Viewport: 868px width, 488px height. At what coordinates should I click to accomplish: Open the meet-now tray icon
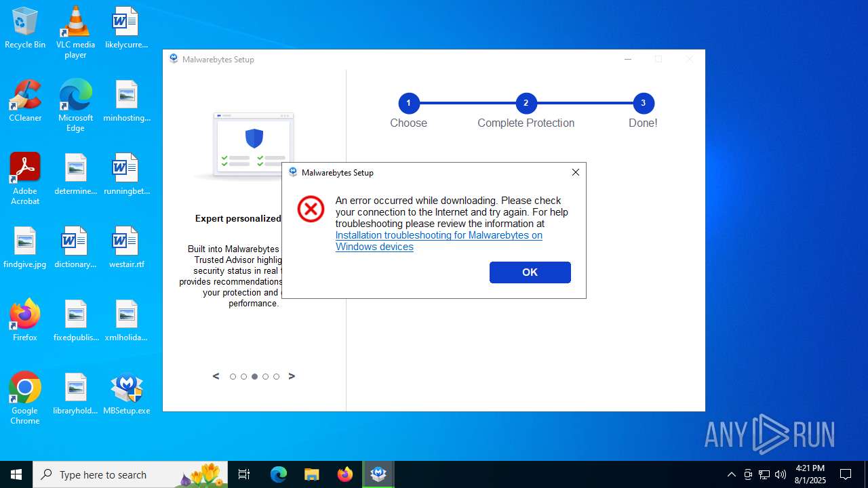748,474
